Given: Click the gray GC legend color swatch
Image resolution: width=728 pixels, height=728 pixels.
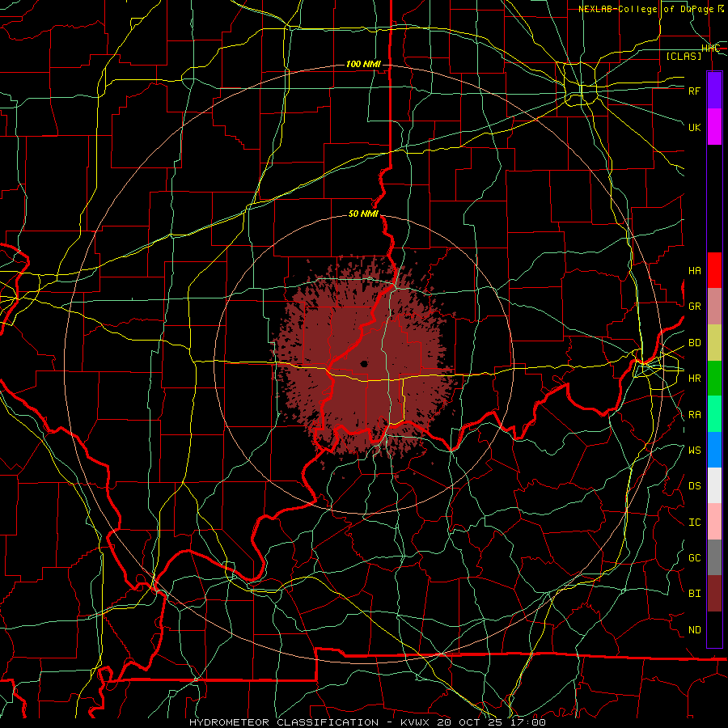Looking at the screenshot, I should coord(714,557).
